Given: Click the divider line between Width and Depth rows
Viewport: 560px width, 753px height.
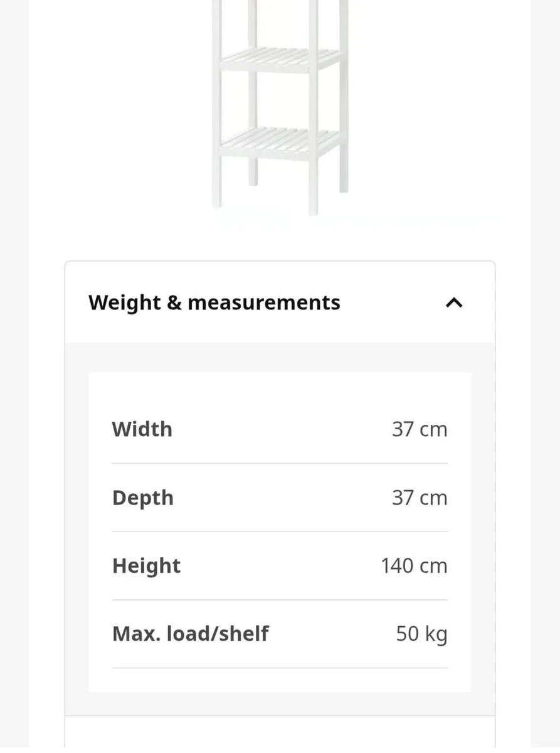Looking at the screenshot, I should [x=280, y=464].
